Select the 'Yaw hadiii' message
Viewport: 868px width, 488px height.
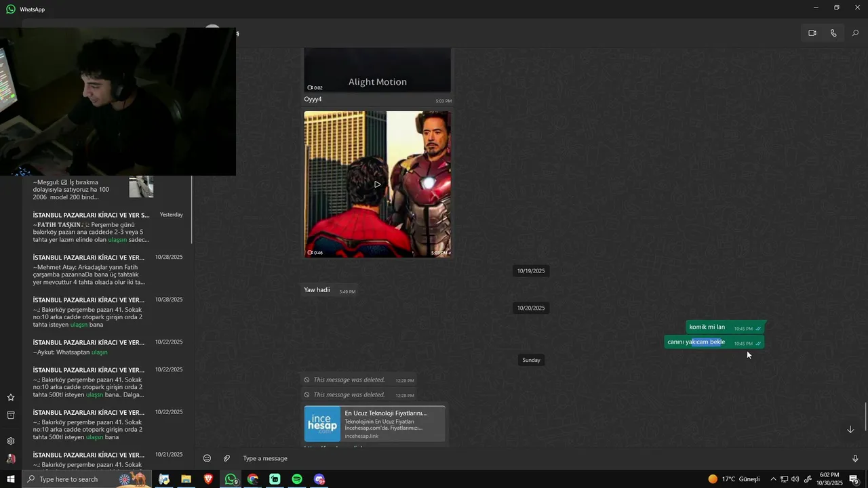click(330, 290)
